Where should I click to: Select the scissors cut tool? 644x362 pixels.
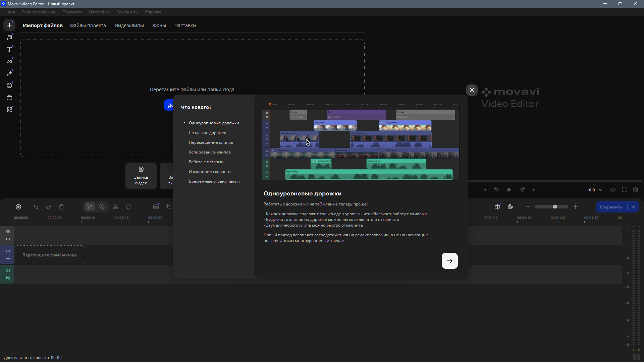click(x=116, y=207)
